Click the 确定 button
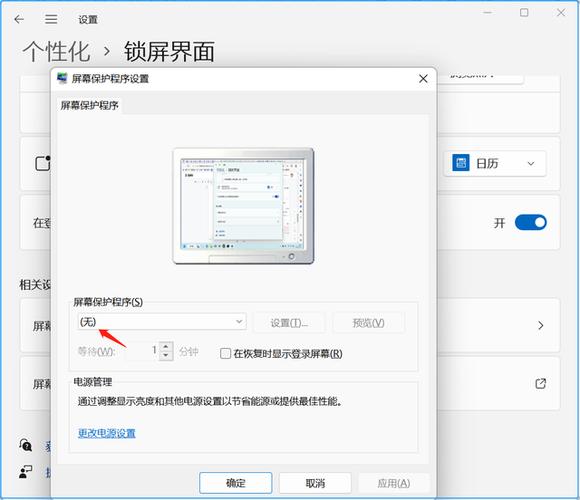 (x=236, y=483)
